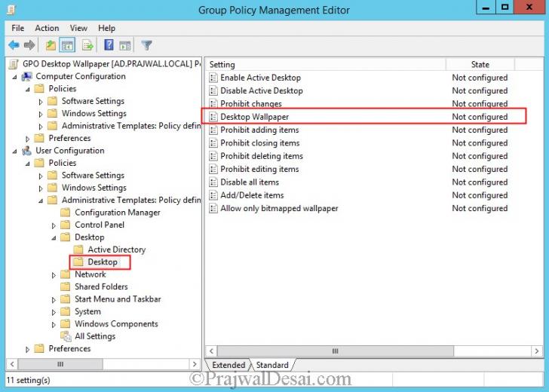
Task: Click right arrow of settings pane scrollbar
Action: (537, 351)
